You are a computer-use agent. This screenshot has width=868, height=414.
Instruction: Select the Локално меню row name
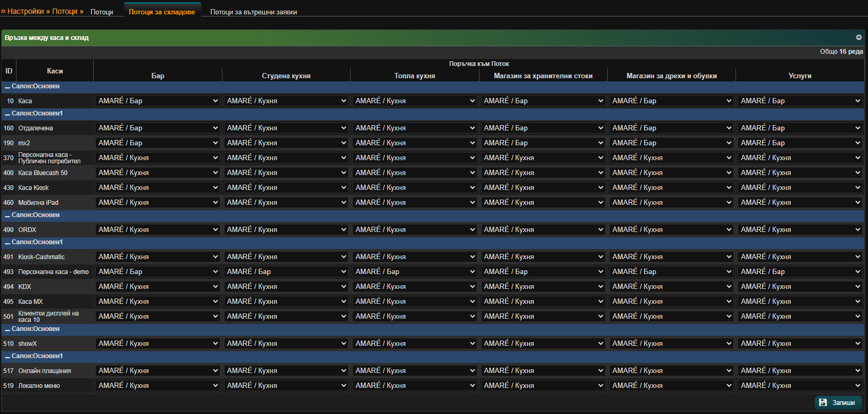coord(39,386)
